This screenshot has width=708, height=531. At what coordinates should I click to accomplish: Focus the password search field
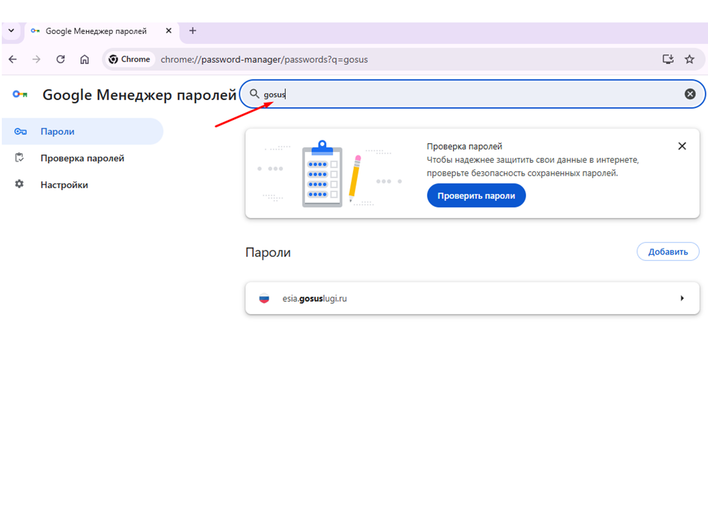click(x=472, y=94)
